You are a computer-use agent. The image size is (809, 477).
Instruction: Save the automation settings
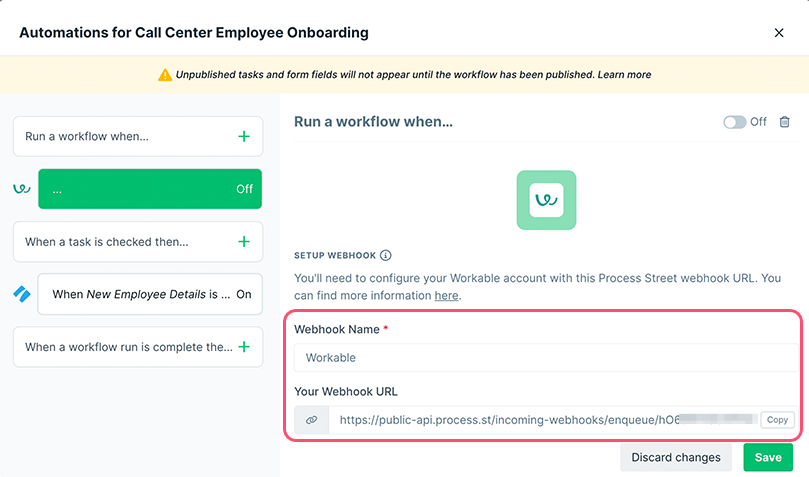(x=768, y=457)
